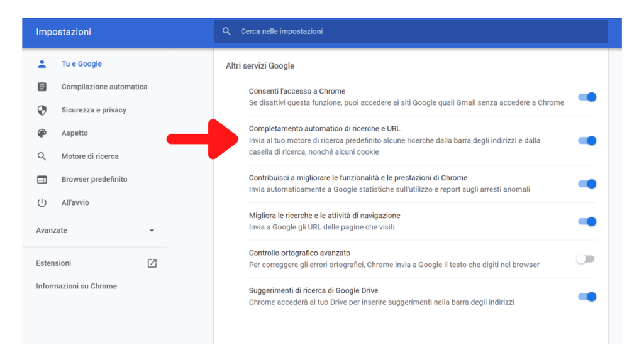Click the search icon in the settings search bar
644x362 pixels.
point(226,31)
